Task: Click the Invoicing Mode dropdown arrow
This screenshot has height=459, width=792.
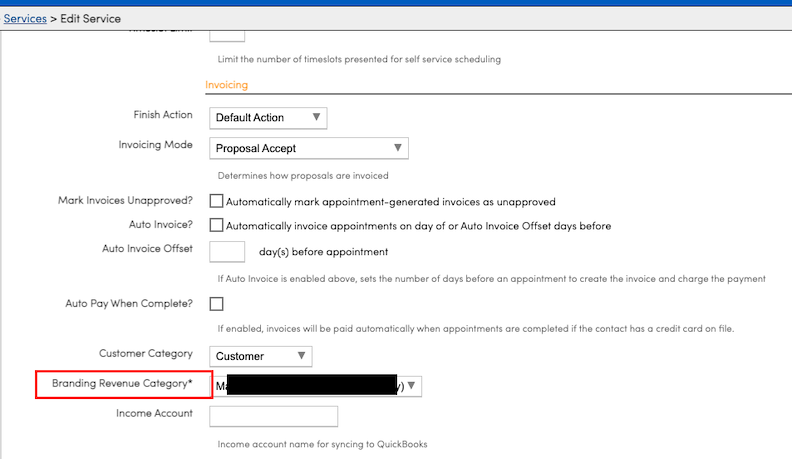Action: coord(398,147)
